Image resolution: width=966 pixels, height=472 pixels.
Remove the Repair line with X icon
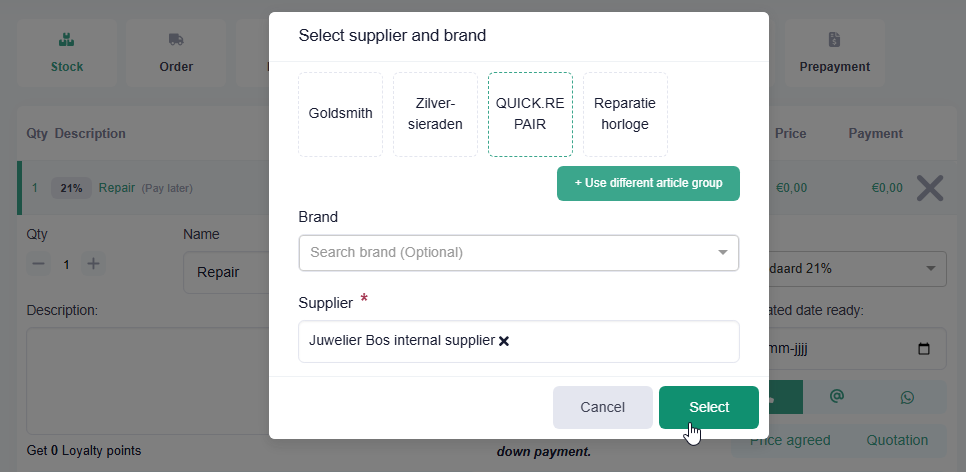930,188
